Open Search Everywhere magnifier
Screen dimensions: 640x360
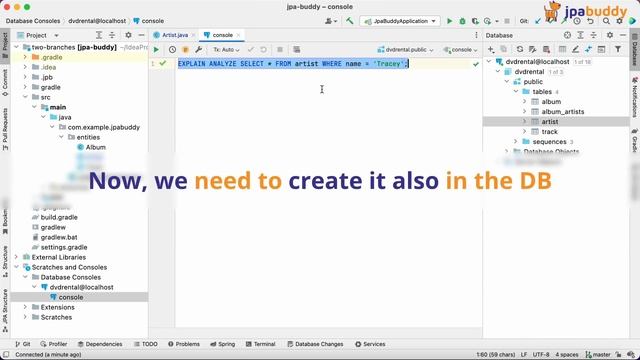point(606,21)
